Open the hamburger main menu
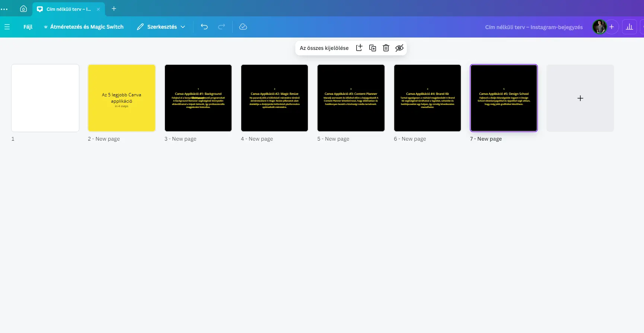 [7, 27]
